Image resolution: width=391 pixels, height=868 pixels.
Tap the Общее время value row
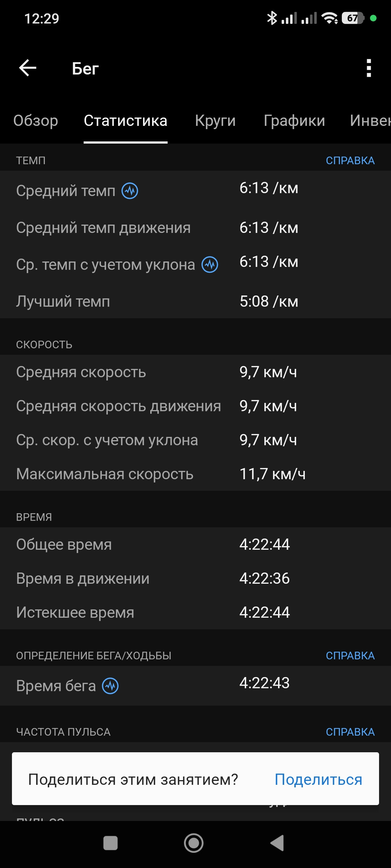coord(195,544)
